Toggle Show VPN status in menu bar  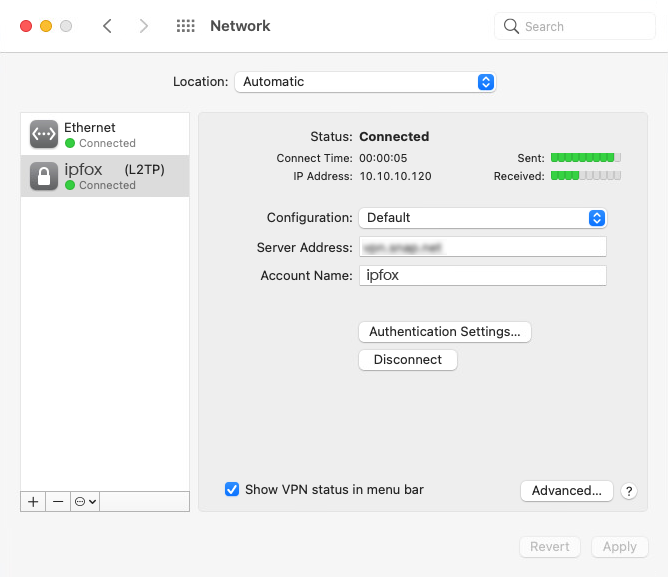(232, 489)
